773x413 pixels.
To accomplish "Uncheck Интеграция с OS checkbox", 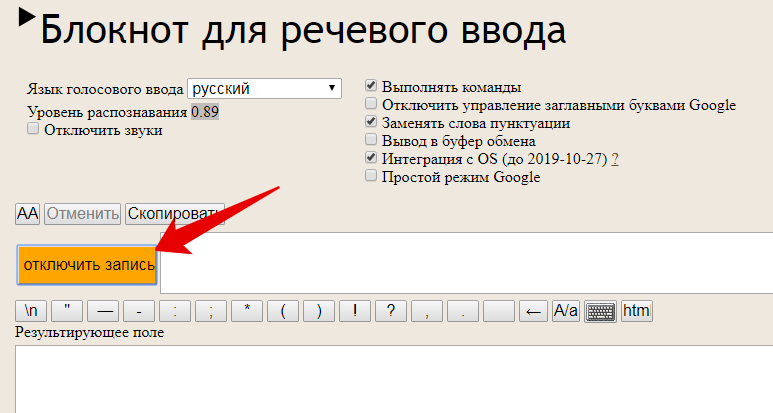I will coord(371,157).
